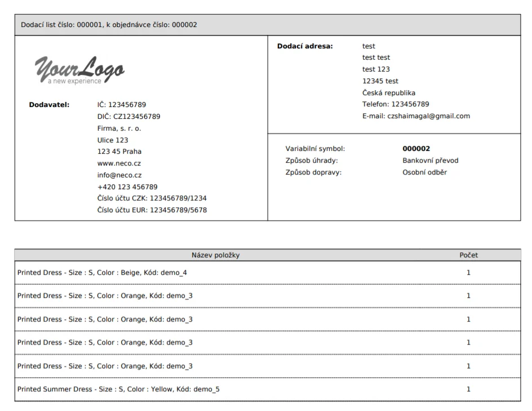Screen dimensions: 532x411
Task: Select the Dodavatel label
Action: click(48, 104)
